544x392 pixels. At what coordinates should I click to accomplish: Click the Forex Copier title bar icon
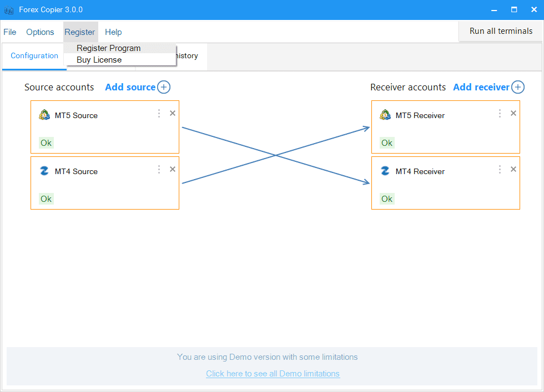point(9,10)
